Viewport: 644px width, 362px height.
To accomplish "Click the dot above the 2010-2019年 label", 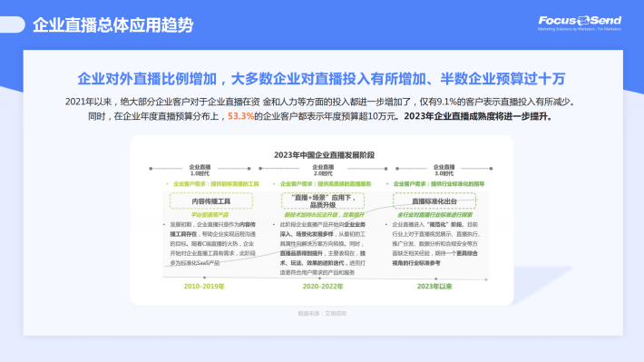I will point(204,278).
